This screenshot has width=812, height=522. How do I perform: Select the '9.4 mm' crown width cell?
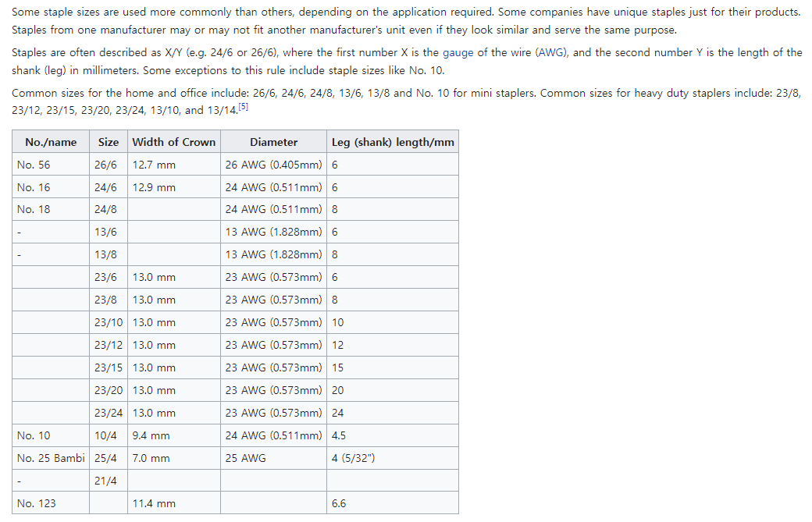(x=151, y=435)
